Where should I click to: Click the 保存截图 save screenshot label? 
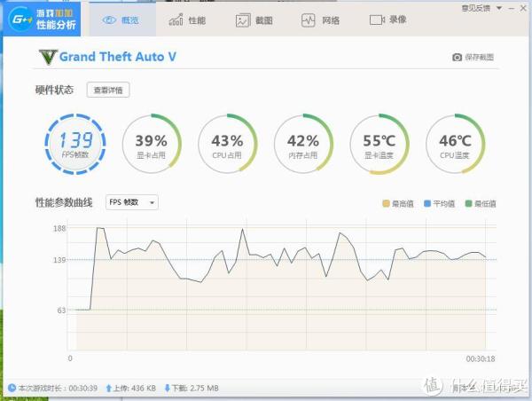[479, 57]
